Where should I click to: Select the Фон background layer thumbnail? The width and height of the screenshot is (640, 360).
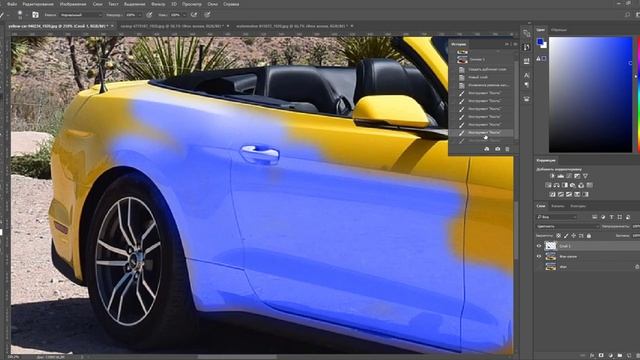pos(551,267)
